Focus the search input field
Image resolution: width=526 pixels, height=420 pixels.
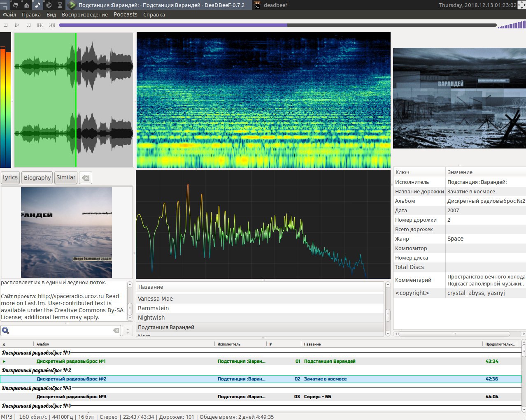(x=61, y=330)
